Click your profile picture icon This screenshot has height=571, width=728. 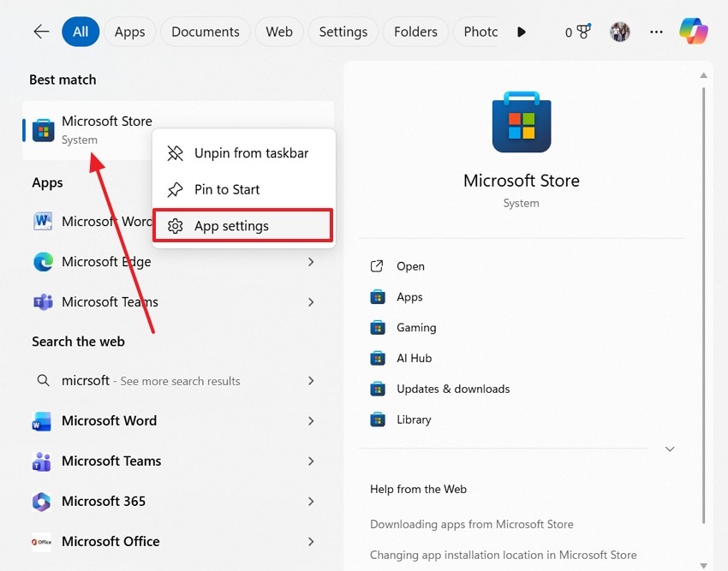619,31
